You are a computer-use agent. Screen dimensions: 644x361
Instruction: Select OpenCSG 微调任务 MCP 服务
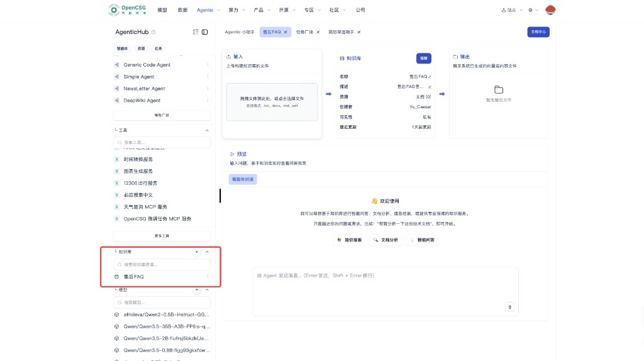(157, 219)
